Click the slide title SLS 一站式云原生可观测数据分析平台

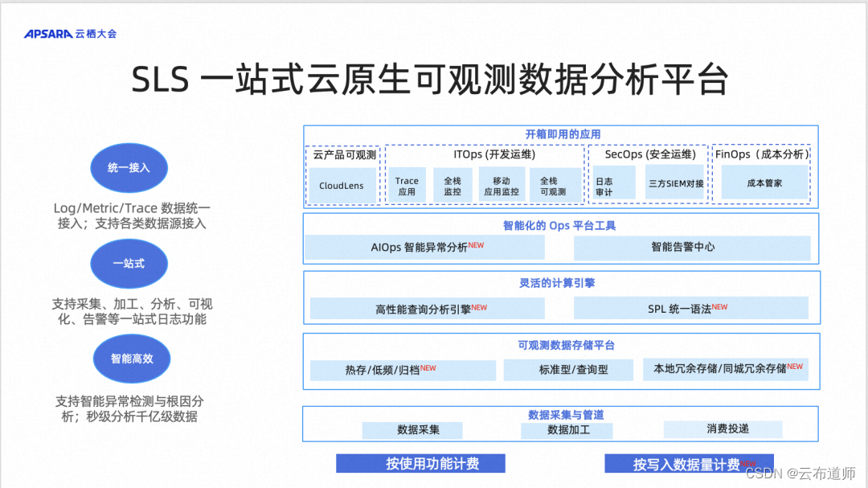(430, 80)
